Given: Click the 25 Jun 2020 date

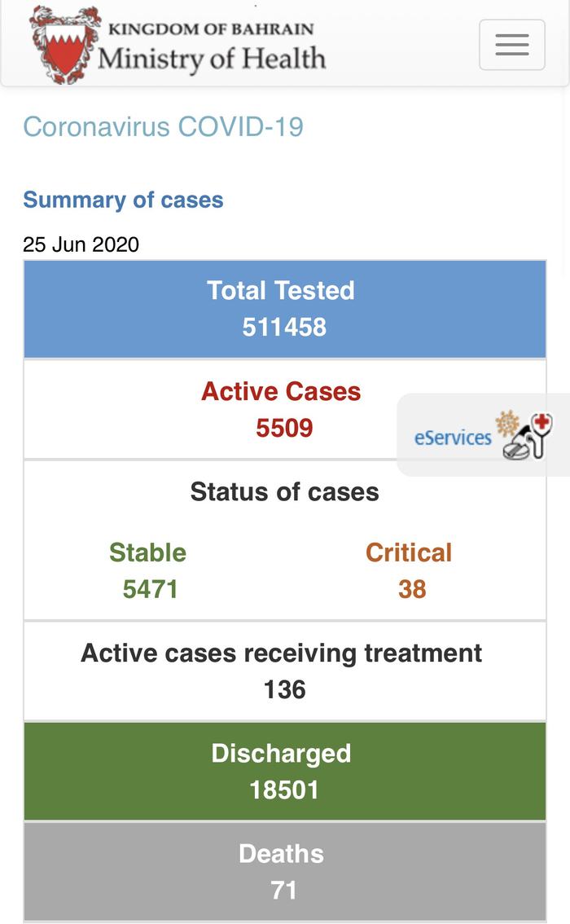Looking at the screenshot, I should [x=81, y=244].
